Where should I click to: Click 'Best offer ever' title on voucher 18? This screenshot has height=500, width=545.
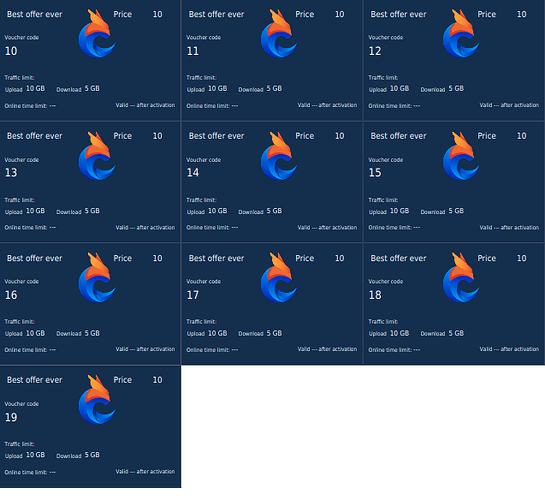398,258
